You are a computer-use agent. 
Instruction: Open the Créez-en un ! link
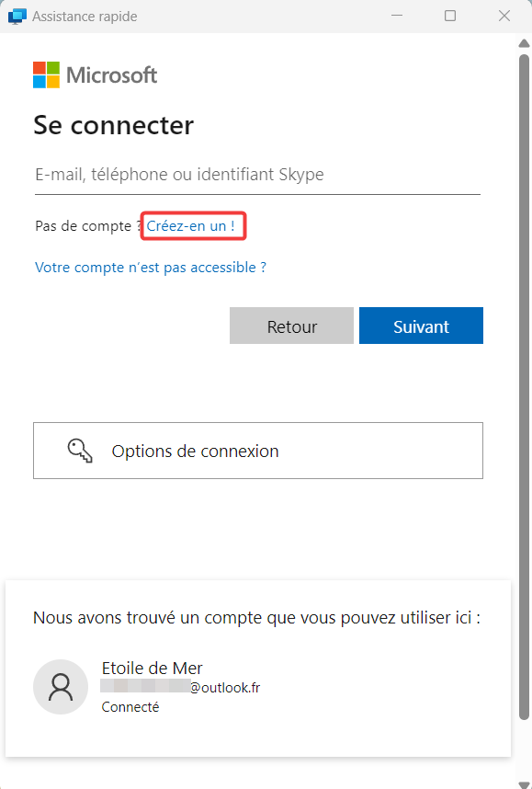190,226
